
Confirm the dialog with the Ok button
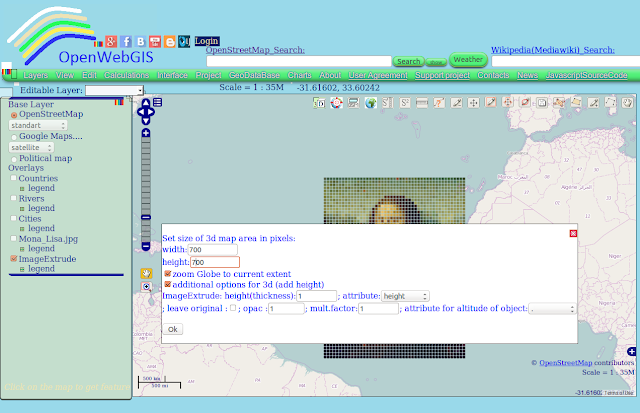pos(173,329)
